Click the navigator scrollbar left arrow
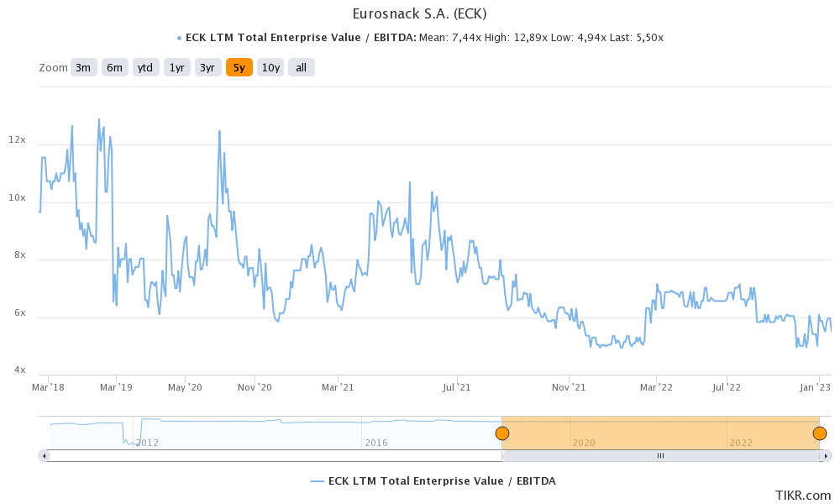The height and width of the screenshot is (504, 840). [45, 456]
